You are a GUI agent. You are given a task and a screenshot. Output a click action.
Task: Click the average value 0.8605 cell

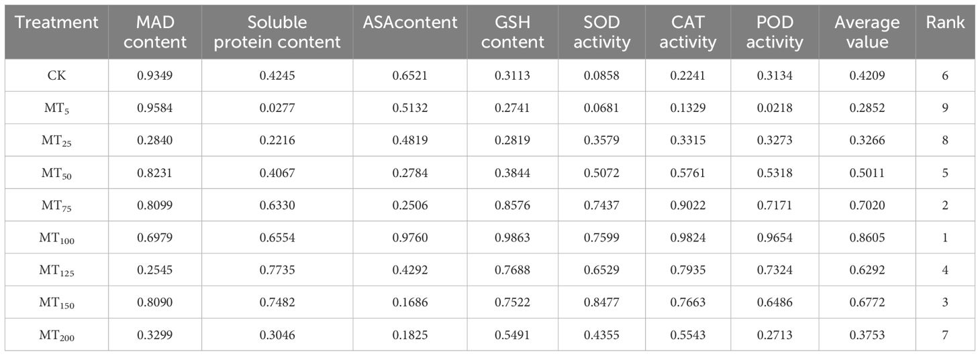pos(867,238)
